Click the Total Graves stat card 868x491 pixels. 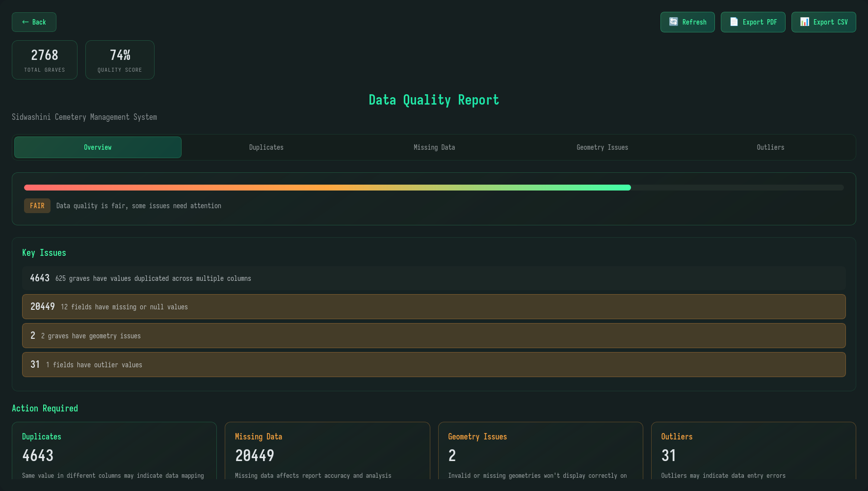44,59
